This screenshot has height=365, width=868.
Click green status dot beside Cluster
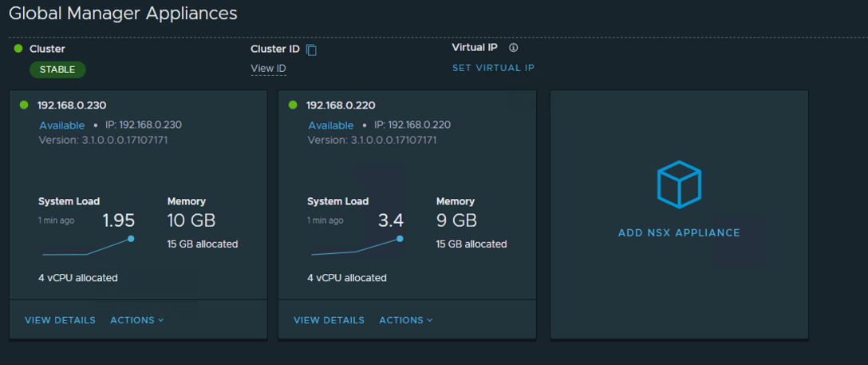click(18, 49)
